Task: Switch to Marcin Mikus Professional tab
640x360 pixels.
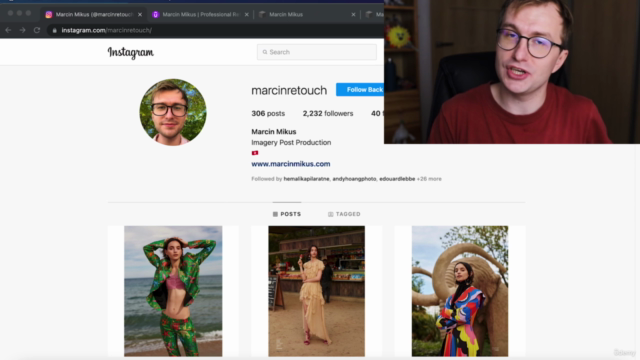Action: pyautogui.click(x=200, y=15)
